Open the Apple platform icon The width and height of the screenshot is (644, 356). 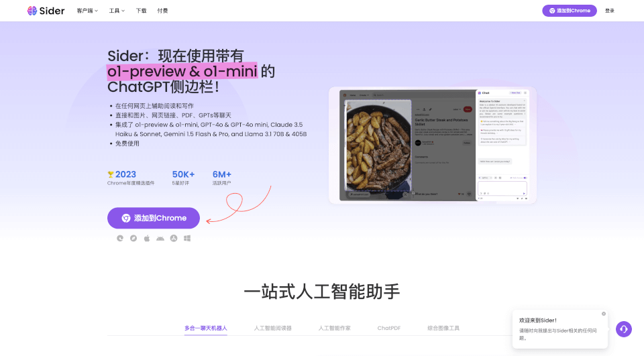[147, 238]
